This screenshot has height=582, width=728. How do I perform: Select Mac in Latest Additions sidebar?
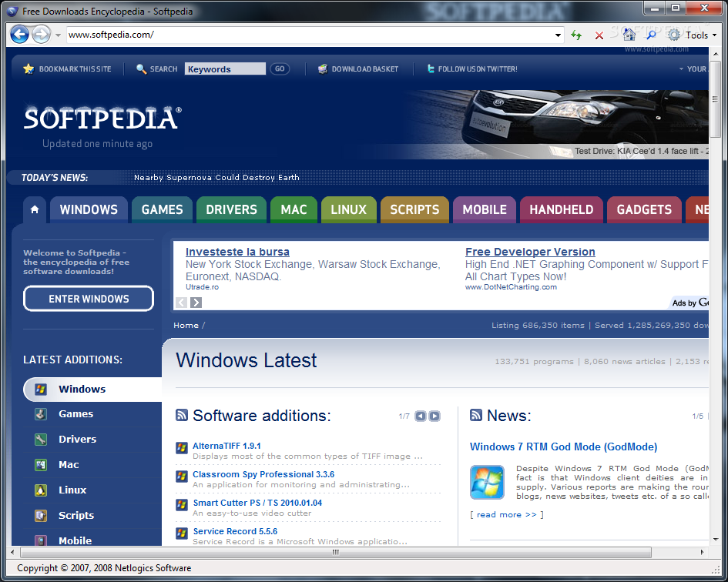[92, 464]
